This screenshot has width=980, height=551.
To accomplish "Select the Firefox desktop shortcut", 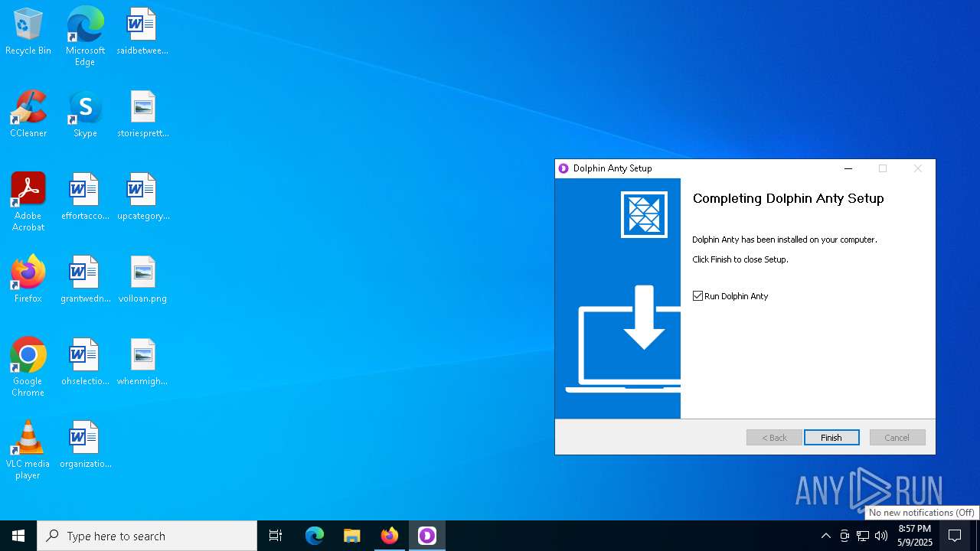I will click(x=28, y=280).
